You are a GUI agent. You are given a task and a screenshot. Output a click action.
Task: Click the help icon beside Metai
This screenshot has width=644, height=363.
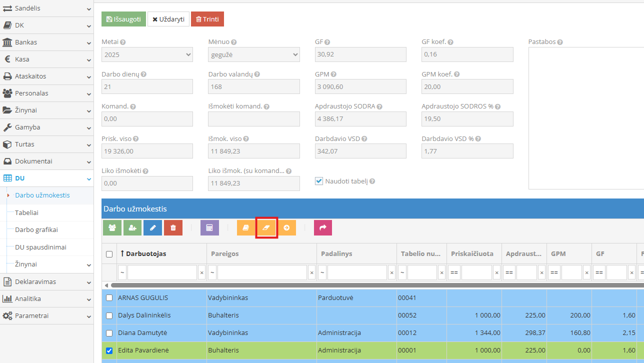point(122,42)
